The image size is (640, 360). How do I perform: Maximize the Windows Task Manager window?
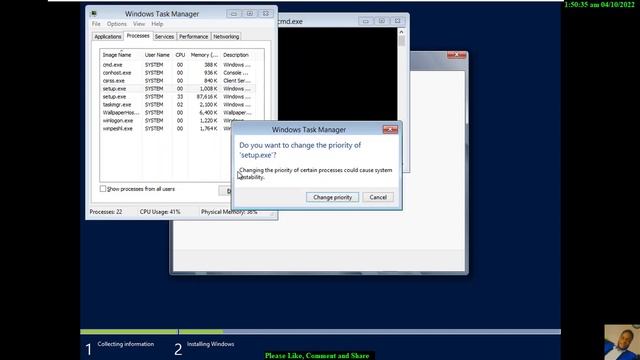click(250, 13)
